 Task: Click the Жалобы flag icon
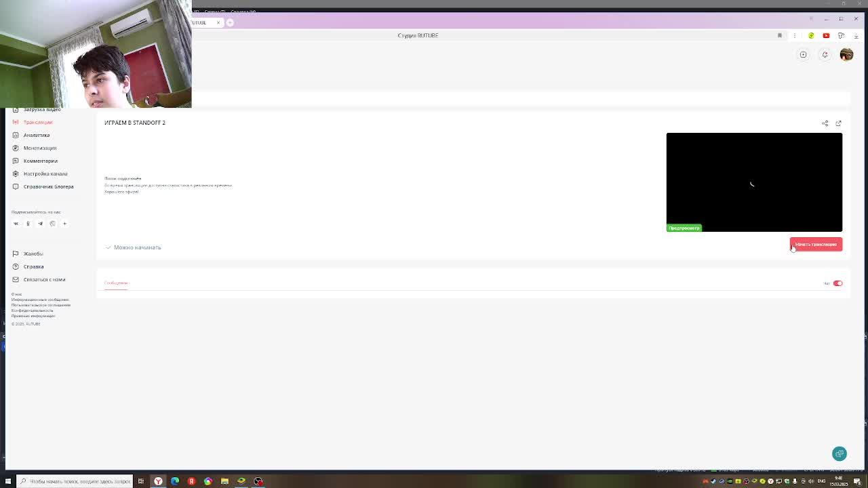point(16,253)
